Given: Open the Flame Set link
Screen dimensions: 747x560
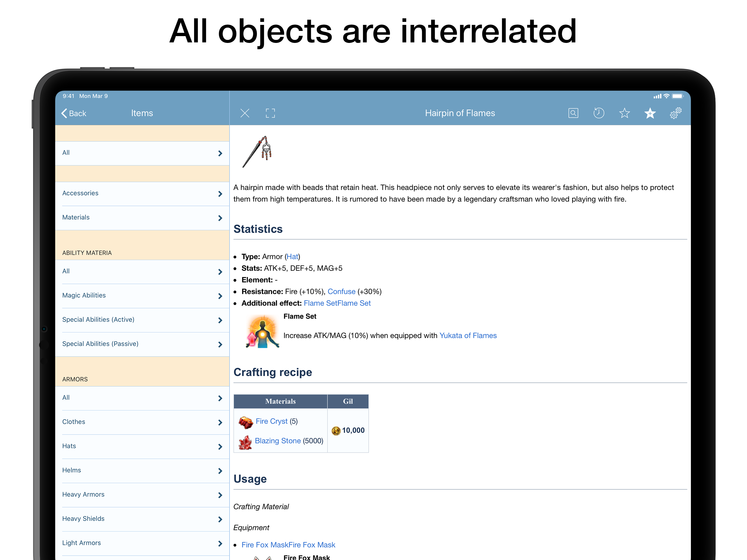Looking at the screenshot, I should (337, 303).
